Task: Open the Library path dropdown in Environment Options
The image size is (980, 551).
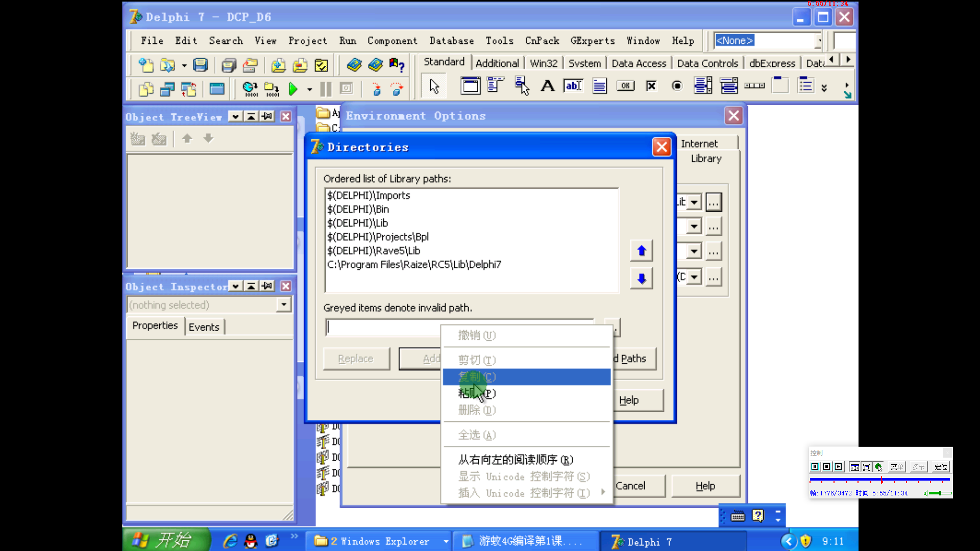Action: (x=694, y=202)
